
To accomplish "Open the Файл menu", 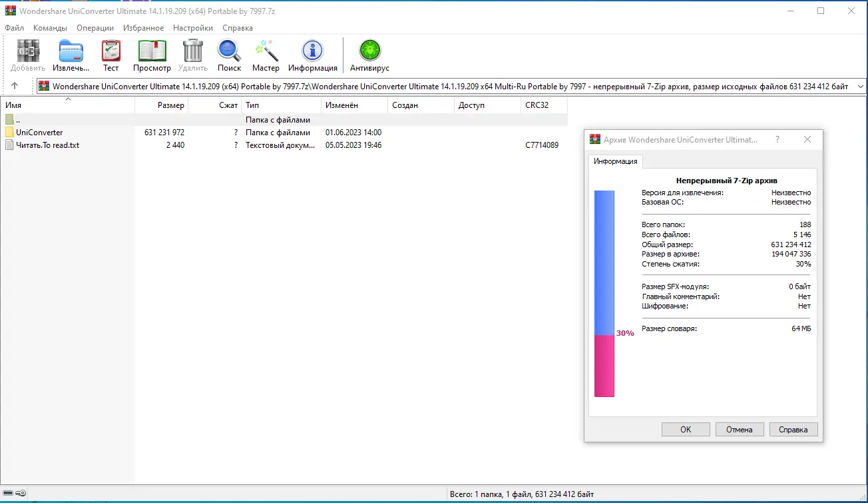I will (15, 28).
